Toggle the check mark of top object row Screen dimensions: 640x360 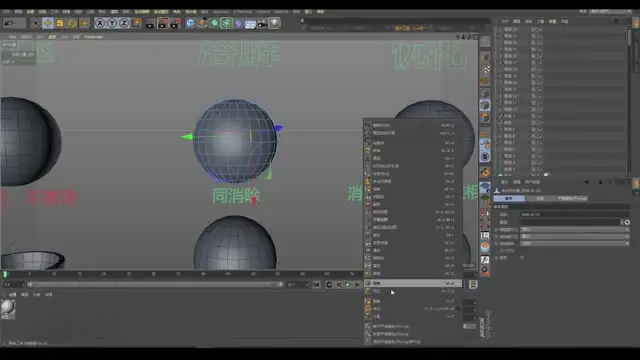[x=540, y=29]
